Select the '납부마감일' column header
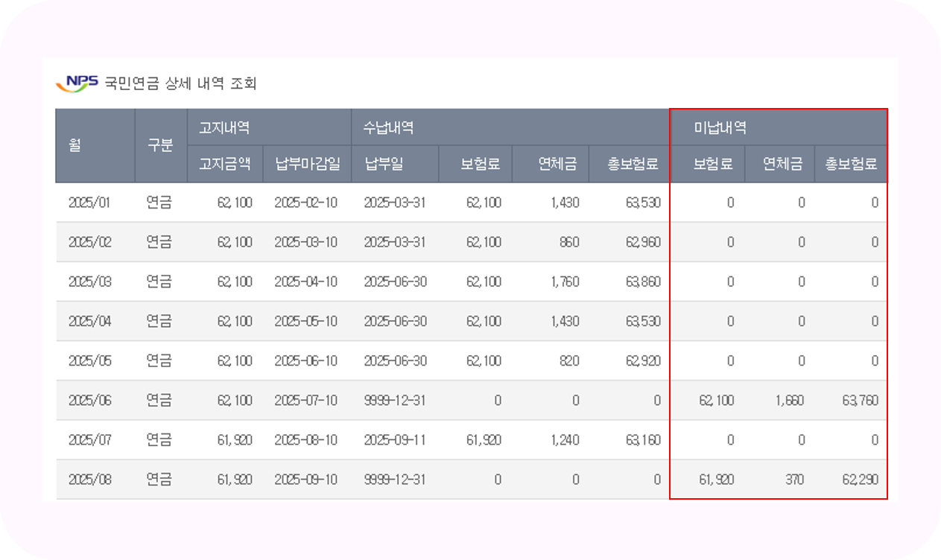The height and width of the screenshot is (560, 941). [308, 165]
